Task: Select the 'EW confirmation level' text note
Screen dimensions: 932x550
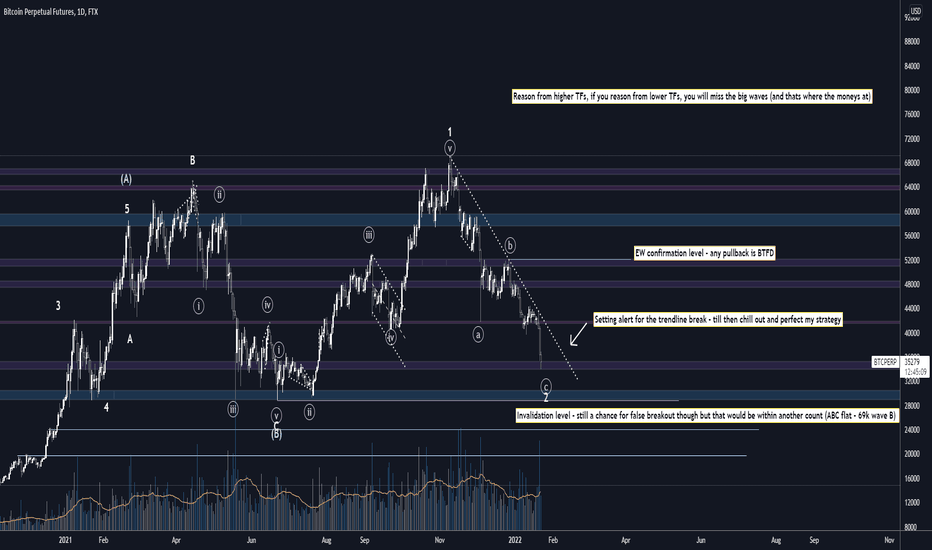Action: coord(704,253)
